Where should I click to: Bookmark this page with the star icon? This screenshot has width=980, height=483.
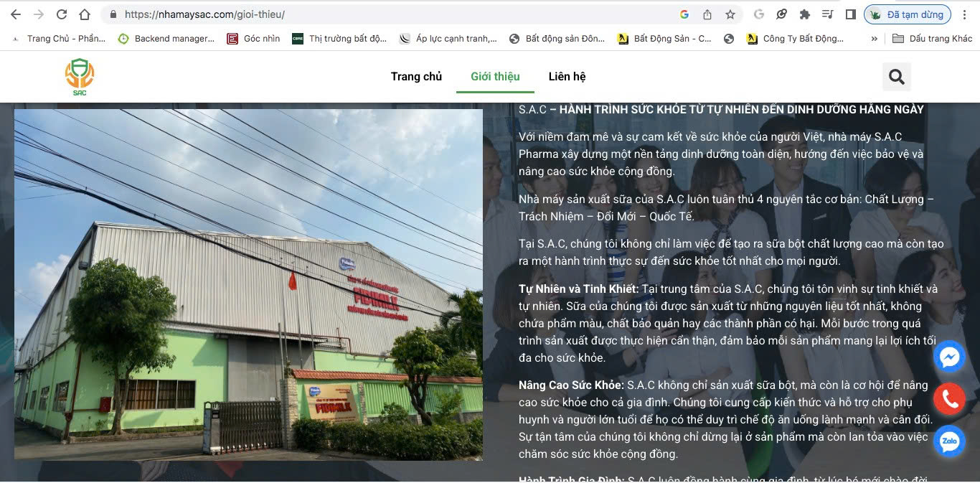(x=730, y=14)
